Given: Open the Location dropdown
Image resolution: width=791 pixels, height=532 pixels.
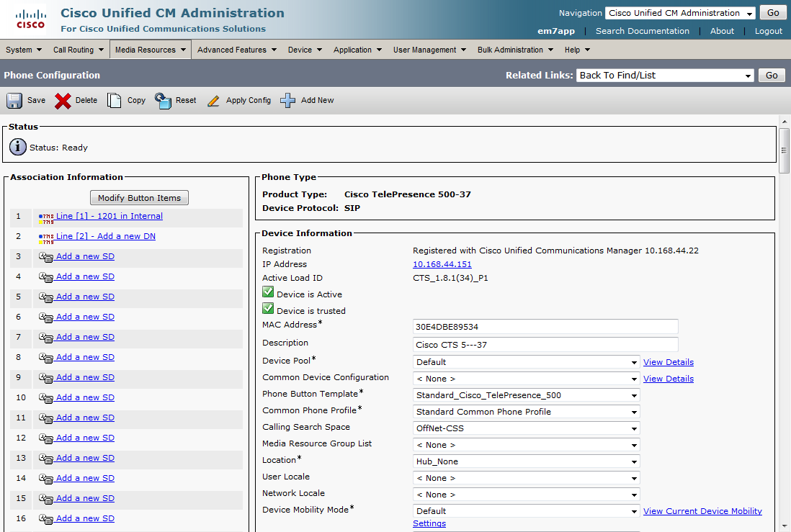Looking at the screenshot, I should click(526, 461).
